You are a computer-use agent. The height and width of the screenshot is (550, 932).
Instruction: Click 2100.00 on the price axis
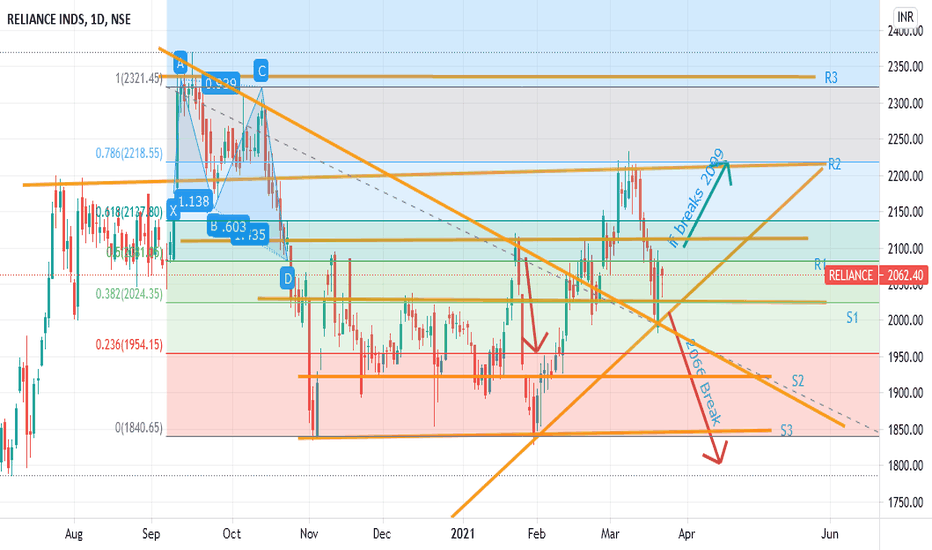pyautogui.click(x=905, y=249)
